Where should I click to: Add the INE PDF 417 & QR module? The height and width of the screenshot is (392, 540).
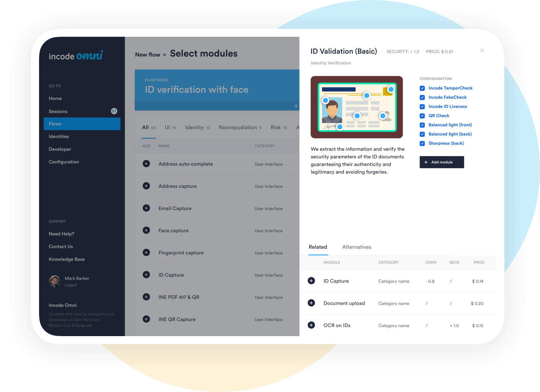(146, 297)
